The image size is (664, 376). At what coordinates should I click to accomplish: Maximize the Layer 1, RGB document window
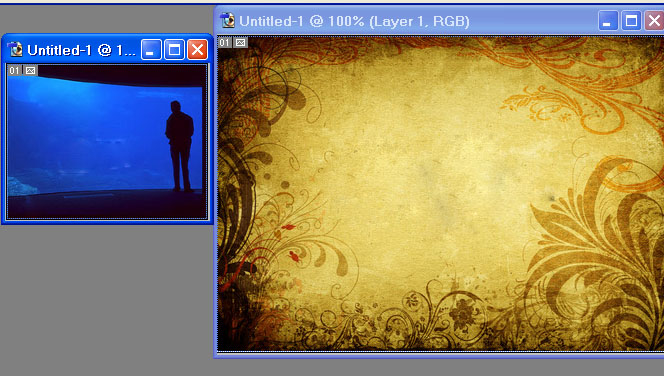coord(631,21)
